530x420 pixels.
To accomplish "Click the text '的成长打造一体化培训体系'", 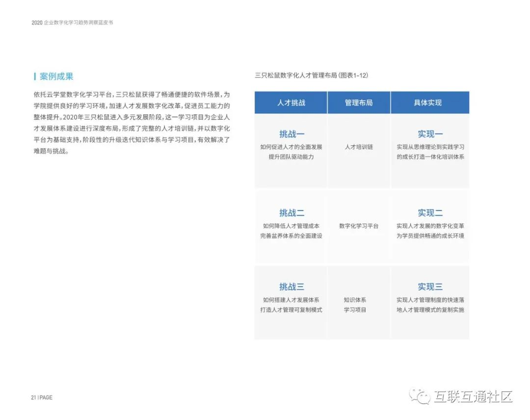I will [x=430, y=157].
